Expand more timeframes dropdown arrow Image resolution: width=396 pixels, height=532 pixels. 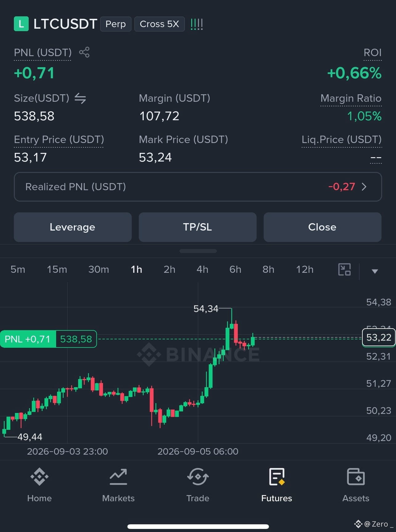point(375,271)
